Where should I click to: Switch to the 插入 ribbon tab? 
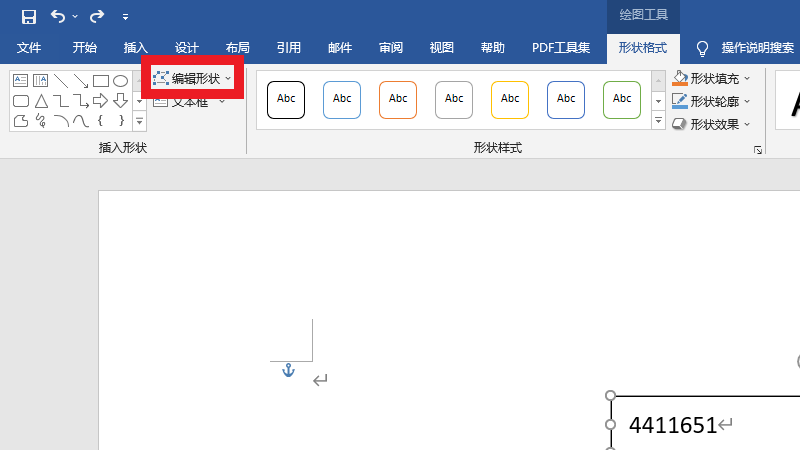[x=135, y=47]
